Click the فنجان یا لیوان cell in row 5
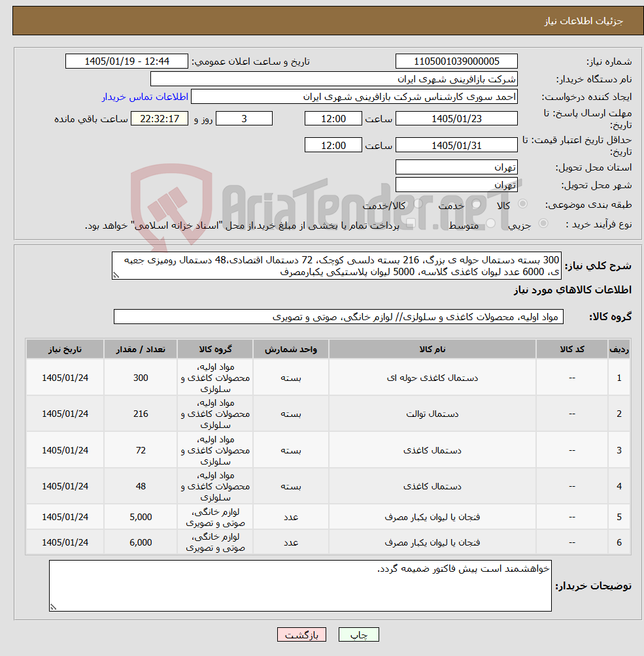The image size is (644, 656). pos(432,517)
